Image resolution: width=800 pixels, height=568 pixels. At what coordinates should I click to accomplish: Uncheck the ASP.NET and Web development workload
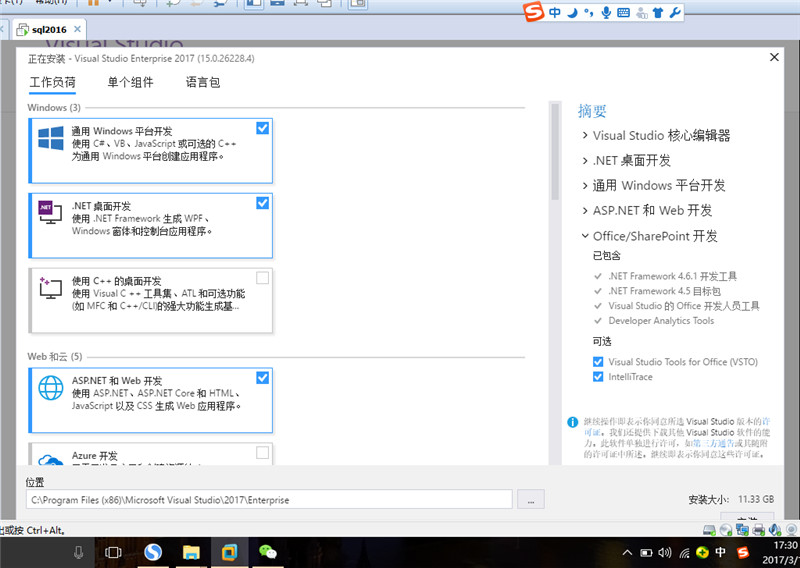coord(262,378)
